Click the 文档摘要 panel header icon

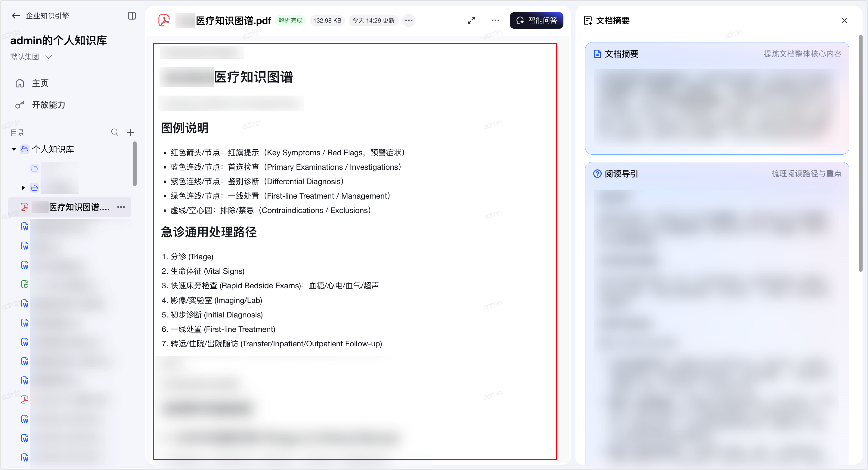(x=588, y=20)
